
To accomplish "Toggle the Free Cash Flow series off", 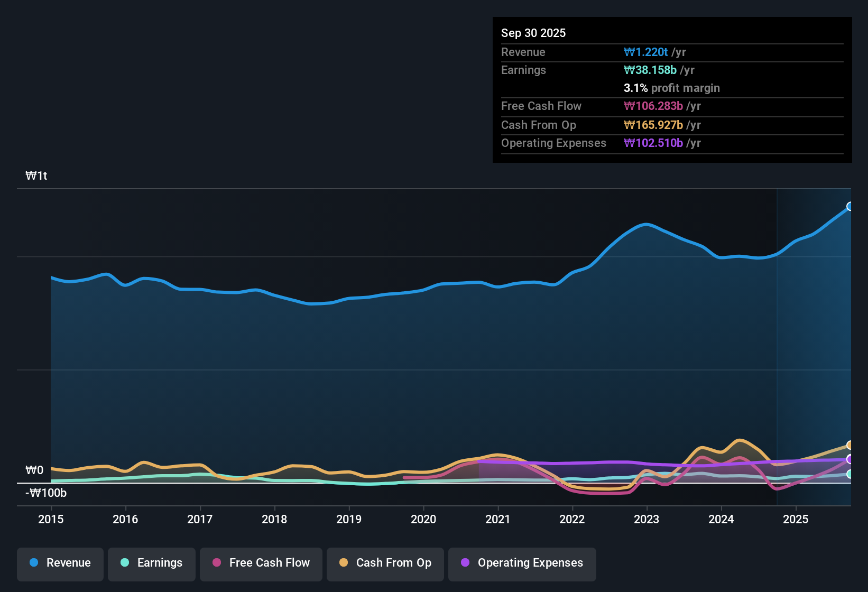I will click(x=261, y=563).
